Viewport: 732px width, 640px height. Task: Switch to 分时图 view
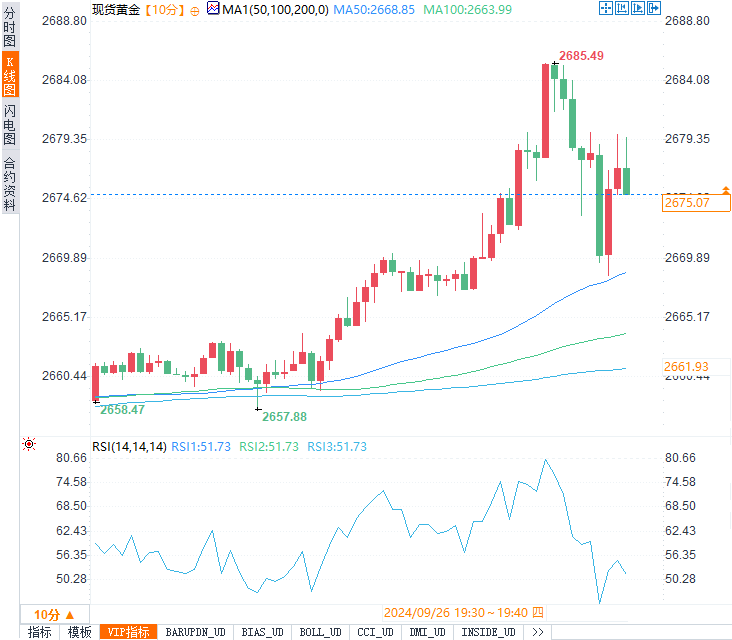pyautogui.click(x=10, y=27)
